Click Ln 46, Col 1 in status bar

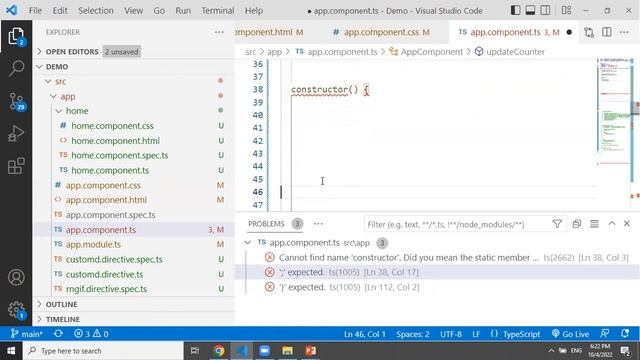coord(364,334)
